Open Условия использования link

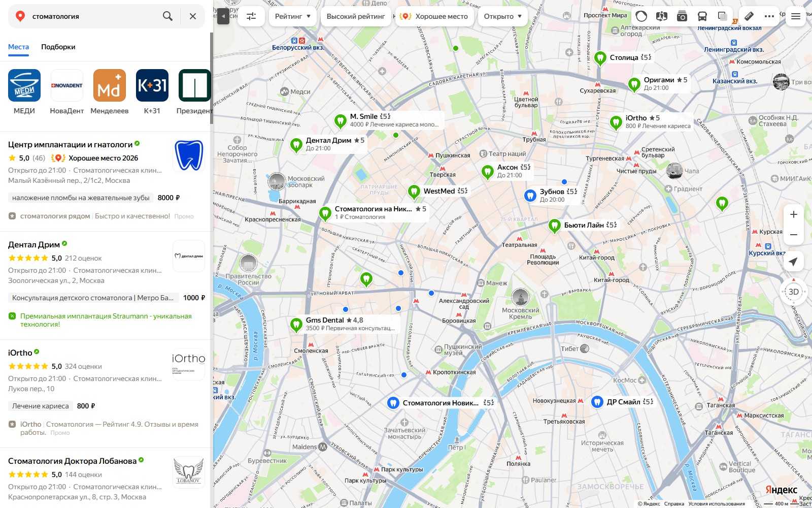click(717, 504)
